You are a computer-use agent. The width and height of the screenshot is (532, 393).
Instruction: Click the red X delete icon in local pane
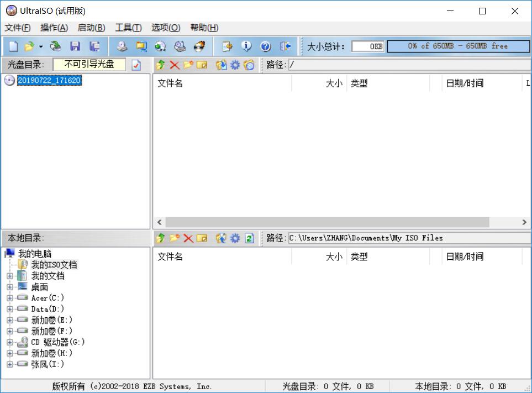tap(188, 238)
